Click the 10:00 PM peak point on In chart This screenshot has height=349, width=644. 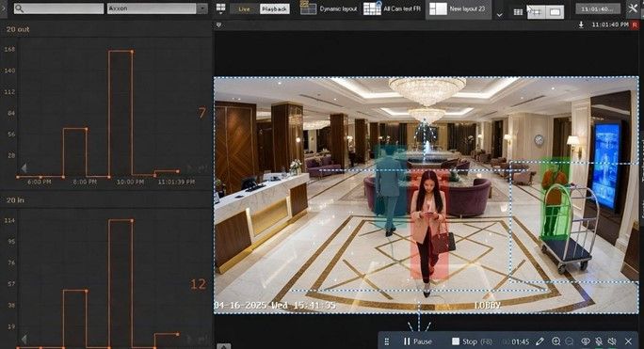pyautogui.click(x=132, y=220)
